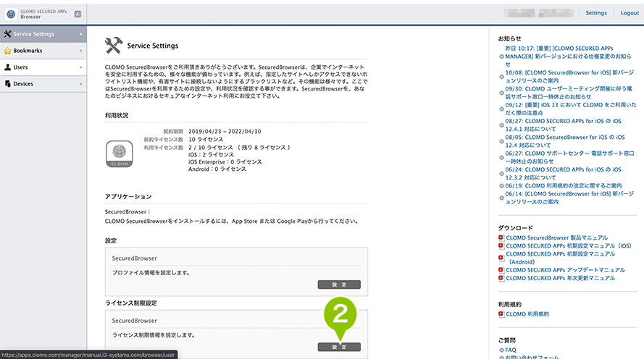Open CLOMO 利用規約 link
This screenshot has width=644, height=362.
(x=527, y=314)
